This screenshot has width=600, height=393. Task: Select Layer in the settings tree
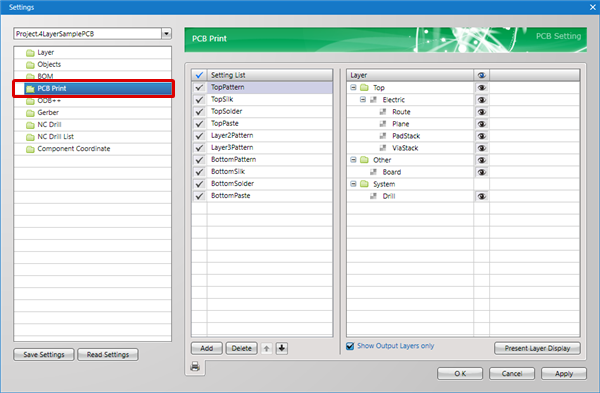[x=46, y=52]
